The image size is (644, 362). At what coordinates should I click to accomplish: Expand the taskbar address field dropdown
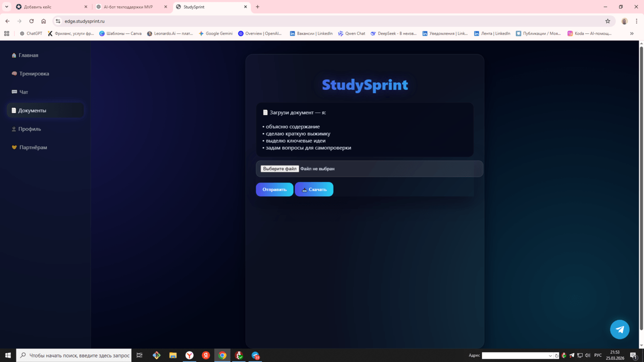pyautogui.click(x=550, y=356)
